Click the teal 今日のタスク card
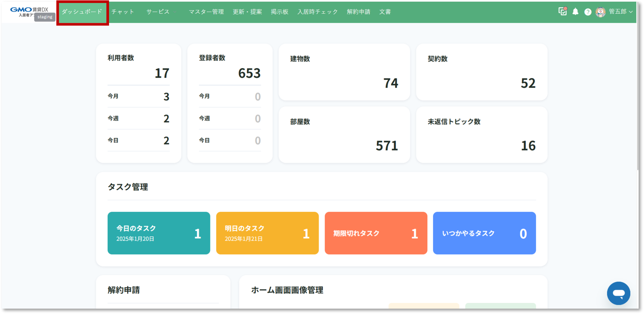Image resolution: width=644 pixels, height=314 pixels. tap(159, 233)
